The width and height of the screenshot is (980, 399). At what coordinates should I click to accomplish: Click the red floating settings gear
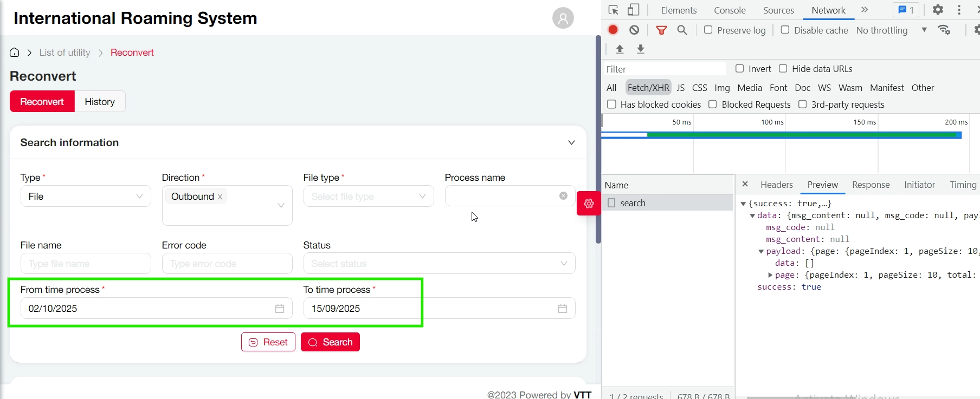coord(589,204)
